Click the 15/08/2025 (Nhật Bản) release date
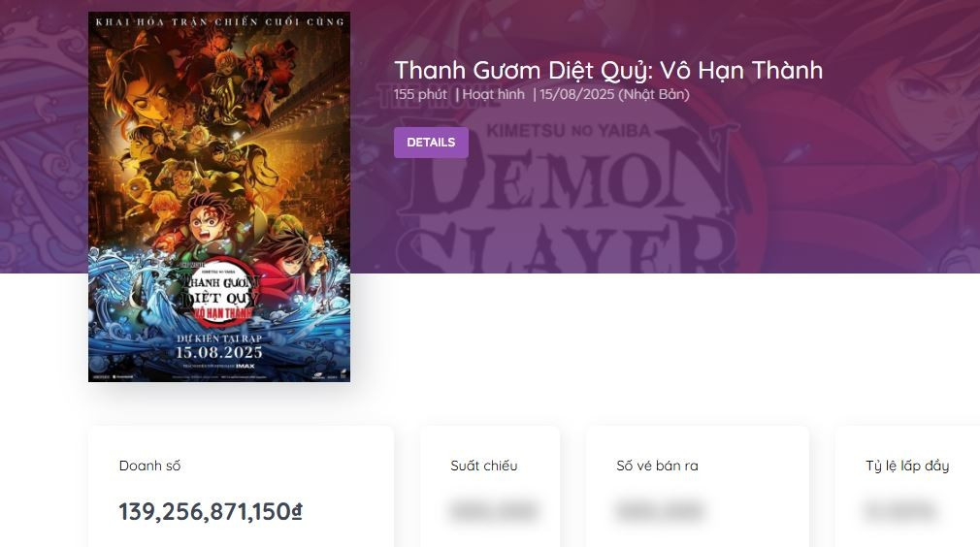Viewport: 980px width, 547px height. point(614,94)
